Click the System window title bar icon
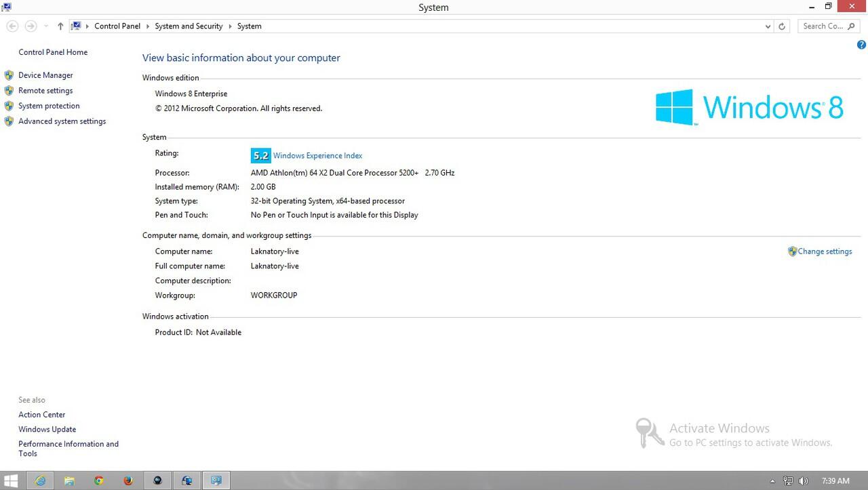This screenshot has height=490, width=868. [x=5, y=6]
